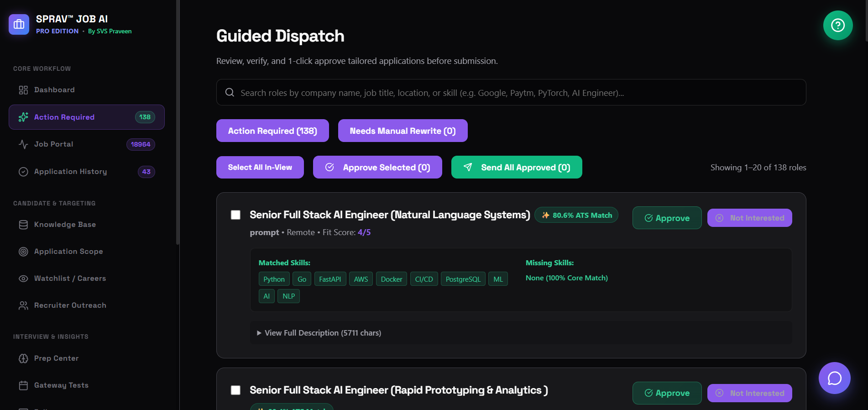Click 'Showing 1–20 of 138 roles' text
Screen dimensions: 868x410
pyautogui.click(x=758, y=168)
